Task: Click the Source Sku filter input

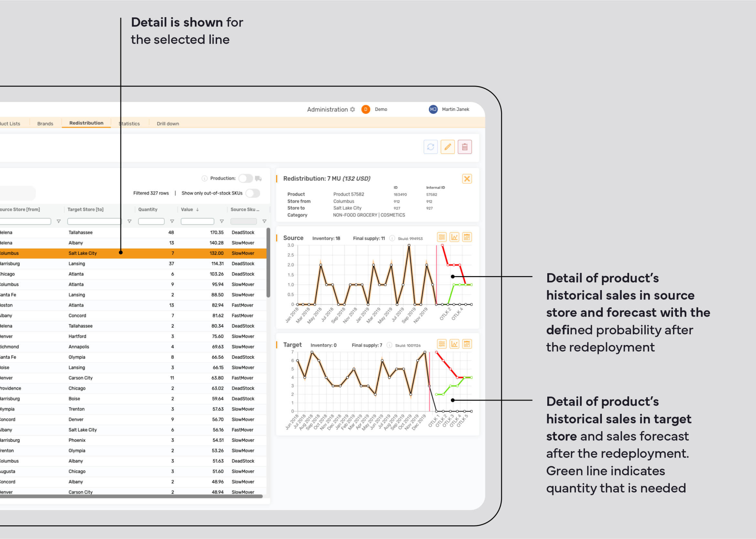Action: (244, 221)
